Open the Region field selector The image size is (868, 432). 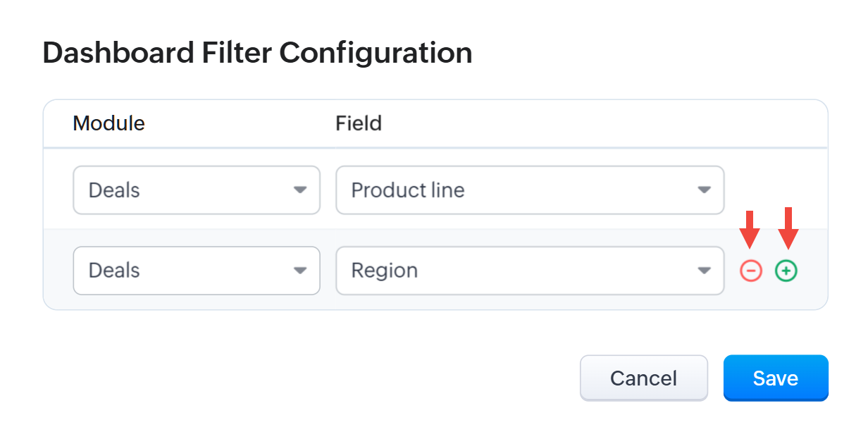529,271
